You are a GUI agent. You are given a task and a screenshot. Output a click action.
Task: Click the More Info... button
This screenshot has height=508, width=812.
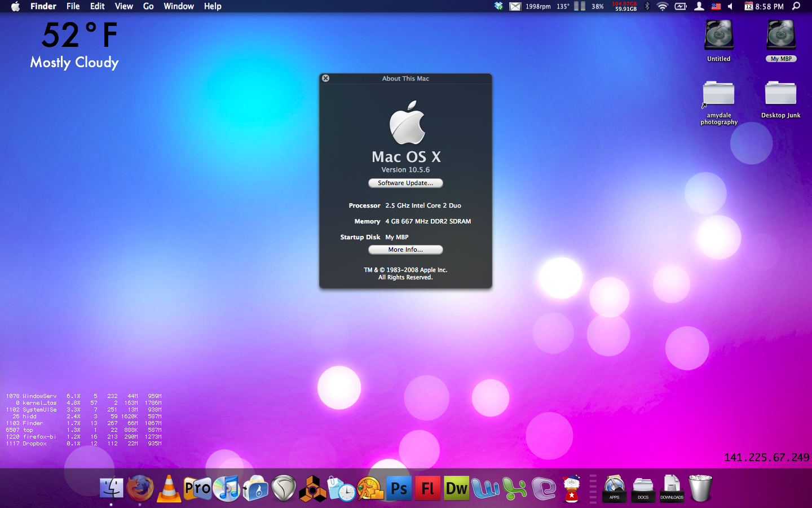click(x=405, y=249)
